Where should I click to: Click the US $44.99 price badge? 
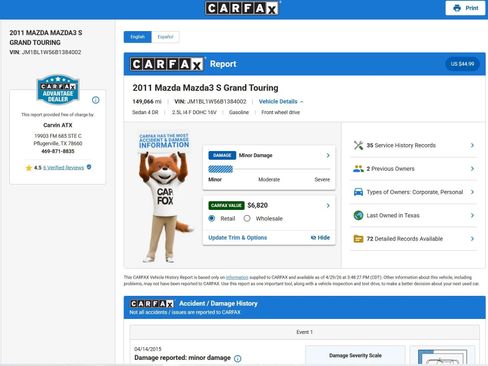pos(462,64)
